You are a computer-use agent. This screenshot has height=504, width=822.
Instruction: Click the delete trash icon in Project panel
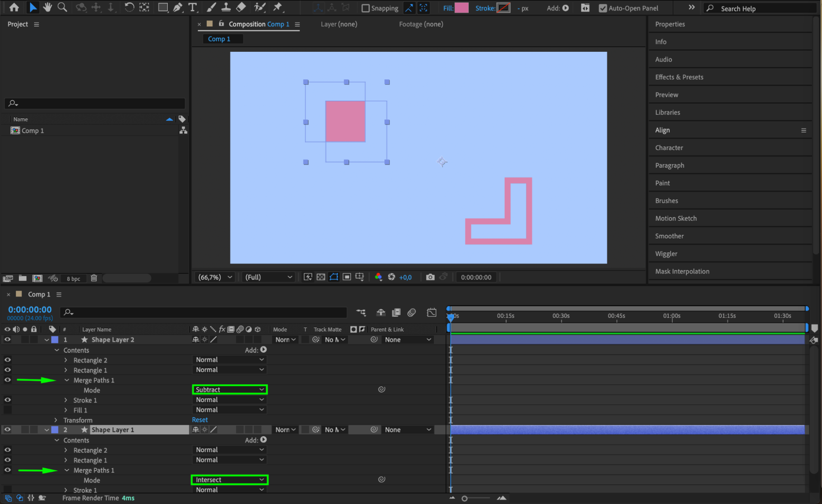94,278
